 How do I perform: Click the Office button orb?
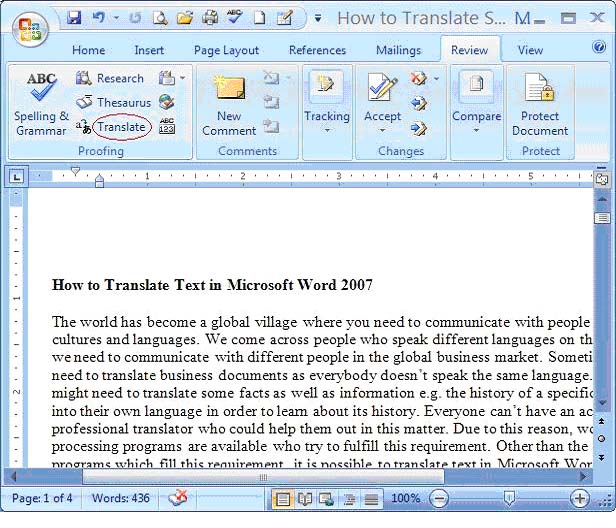30,31
